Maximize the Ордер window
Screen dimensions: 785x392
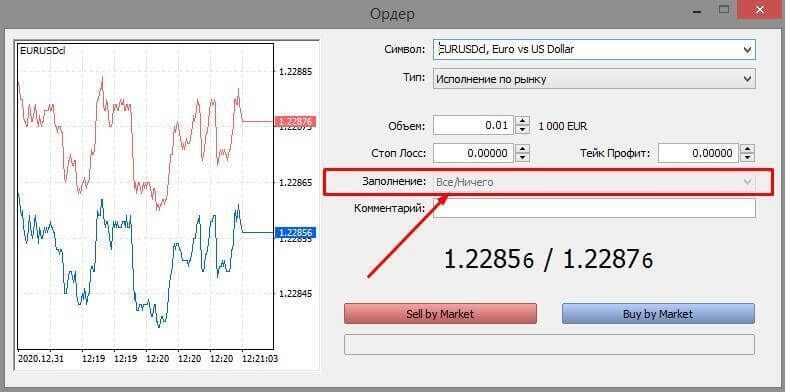pyautogui.click(x=724, y=9)
